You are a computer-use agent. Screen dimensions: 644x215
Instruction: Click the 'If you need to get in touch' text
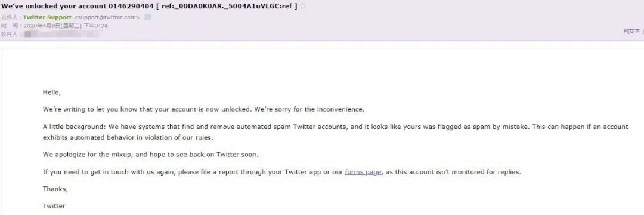pyautogui.click(x=281, y=172)
